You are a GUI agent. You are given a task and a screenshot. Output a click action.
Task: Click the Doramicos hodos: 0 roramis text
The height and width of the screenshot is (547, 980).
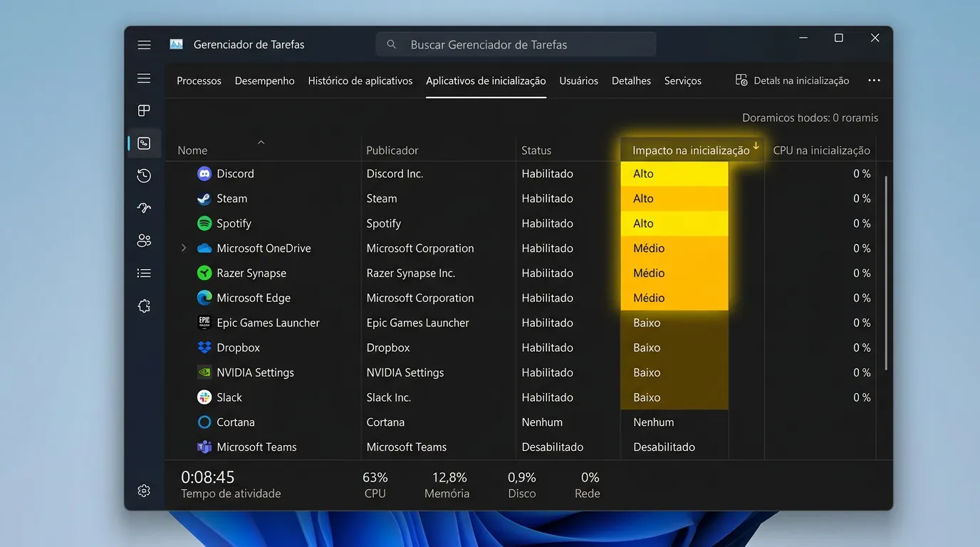(x=810, y=118)
